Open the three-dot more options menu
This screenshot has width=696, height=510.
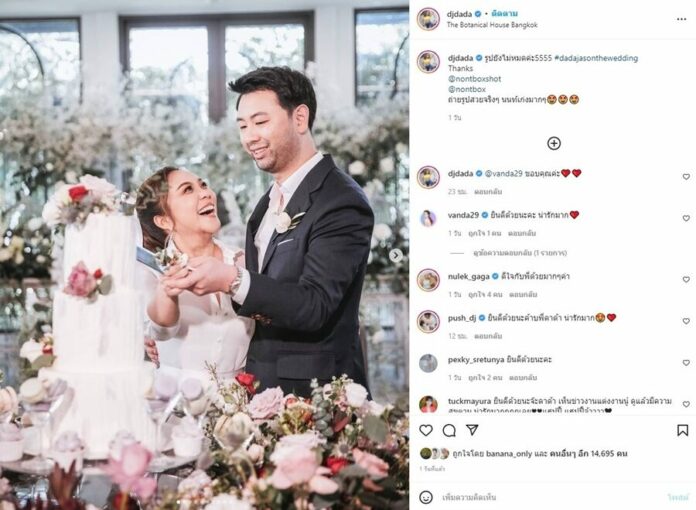click(x=681, y=19)
